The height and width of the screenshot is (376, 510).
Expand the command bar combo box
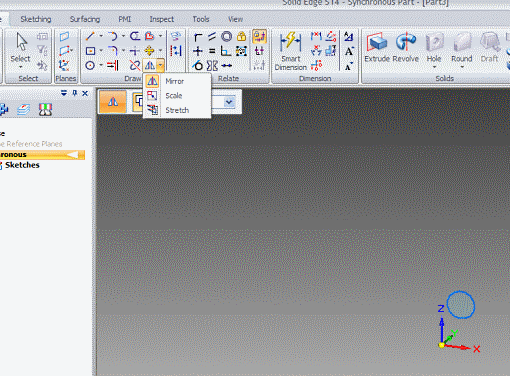(229, 102)
